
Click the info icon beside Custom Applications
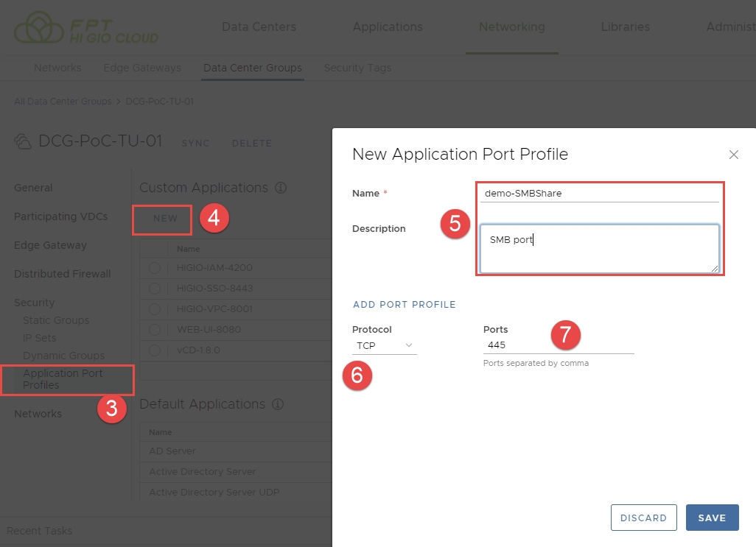click(x=280, y=188)
